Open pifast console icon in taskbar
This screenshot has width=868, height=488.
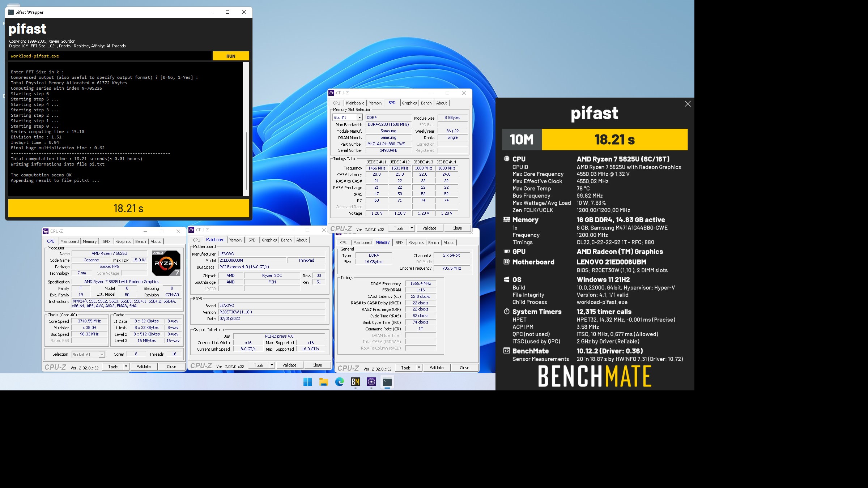(387, 382)
